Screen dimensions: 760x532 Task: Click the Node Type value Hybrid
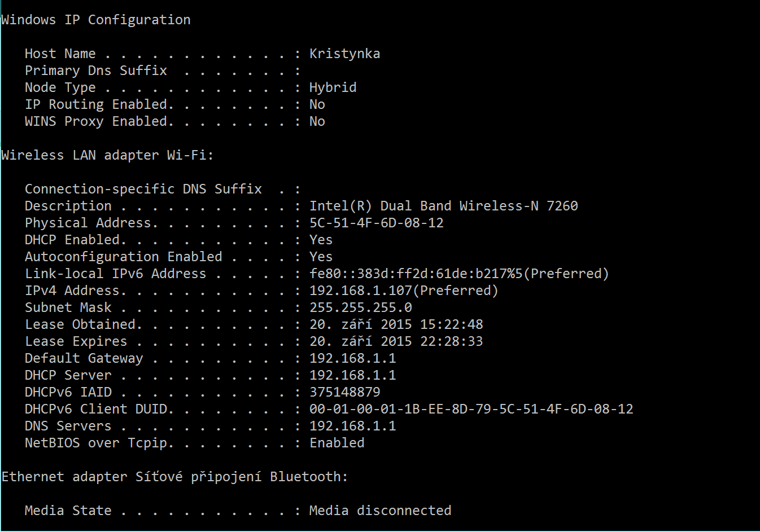point(333,87)
